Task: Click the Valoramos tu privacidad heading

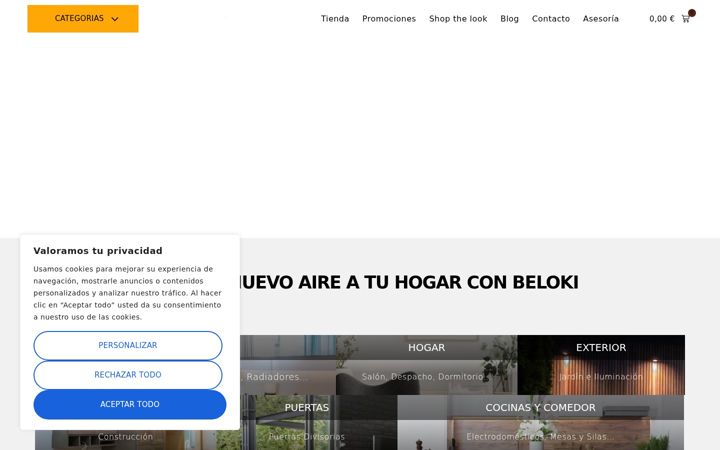Action: (98, 251)
